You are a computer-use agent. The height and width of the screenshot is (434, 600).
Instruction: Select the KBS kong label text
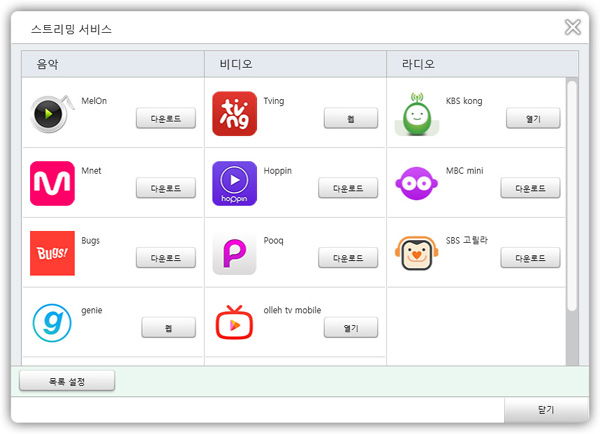pyautogui.click(x=464, y=101)
